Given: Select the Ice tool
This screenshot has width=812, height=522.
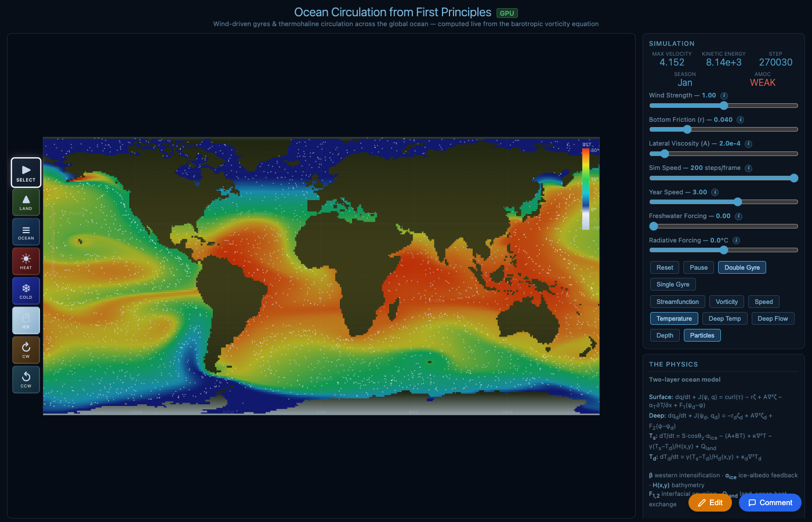Looking at the screenshot, I should [26, 320].
